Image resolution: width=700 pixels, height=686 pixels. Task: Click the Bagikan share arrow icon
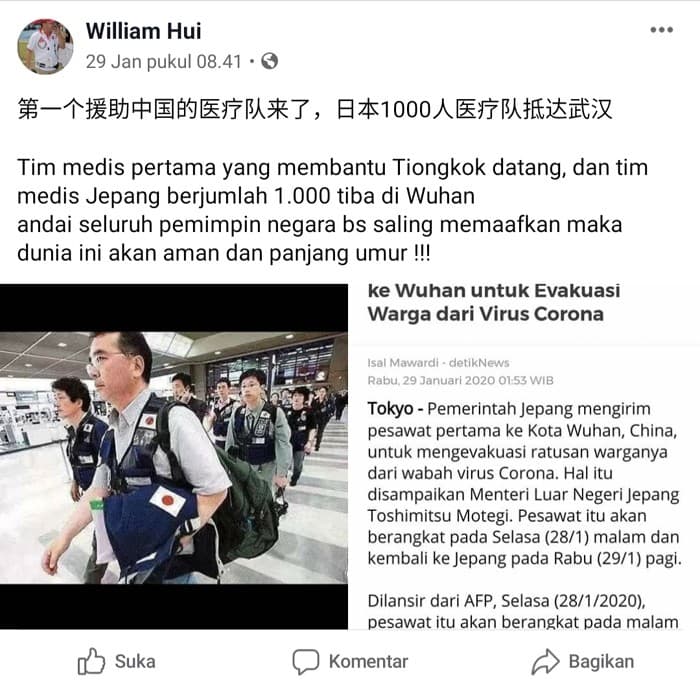545,661
